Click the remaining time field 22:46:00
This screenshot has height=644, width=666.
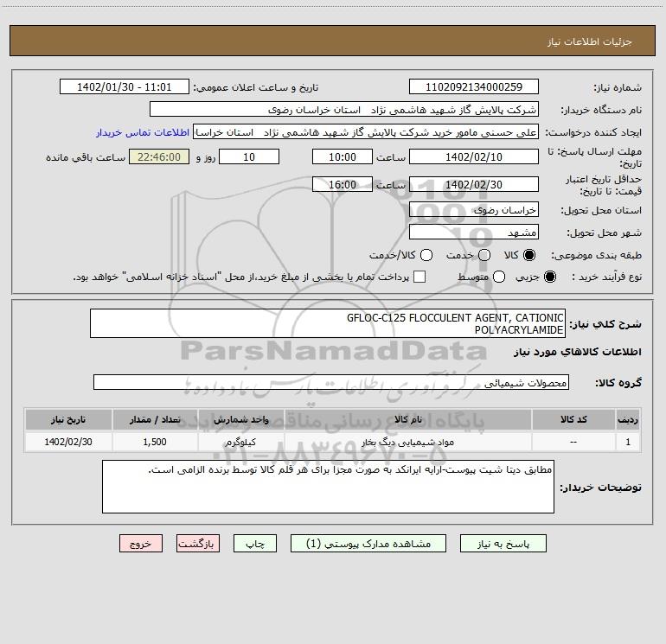159,156
